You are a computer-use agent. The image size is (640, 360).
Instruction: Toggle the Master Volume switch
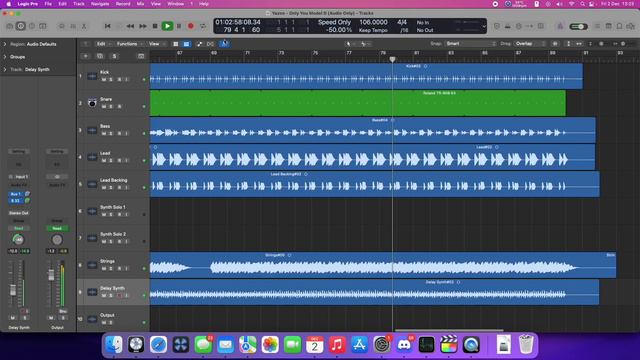click(x=578, y=27)
